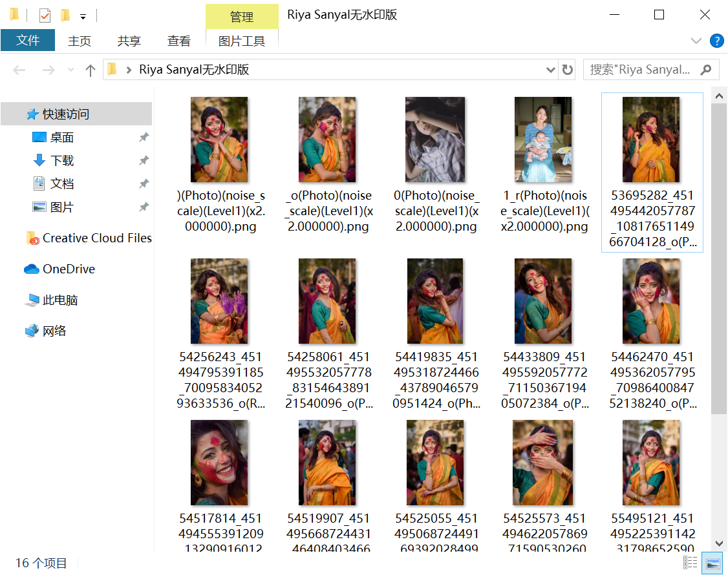
Task: Select 此电脑 in the navigation pane
Action: 60,300
